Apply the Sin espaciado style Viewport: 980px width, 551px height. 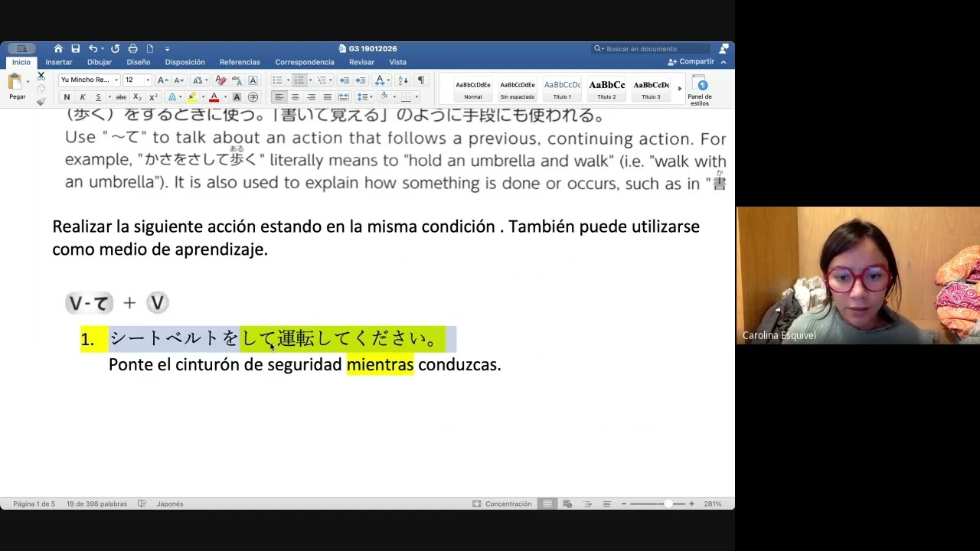pos(518,89)
